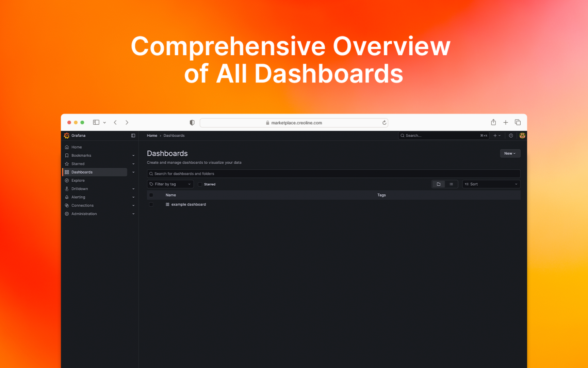Click the browser share icon

click(493, 122)
